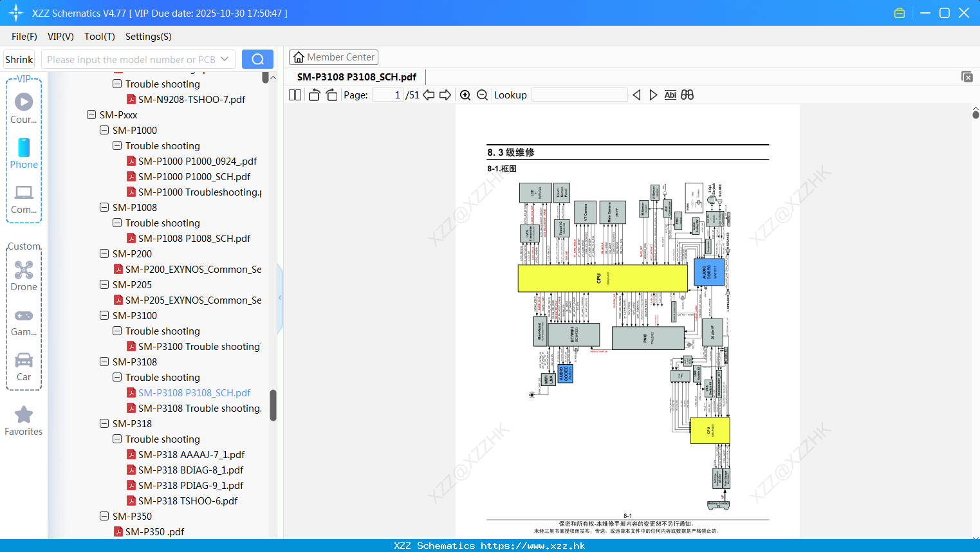Click the blue search button

pos(257,59)
